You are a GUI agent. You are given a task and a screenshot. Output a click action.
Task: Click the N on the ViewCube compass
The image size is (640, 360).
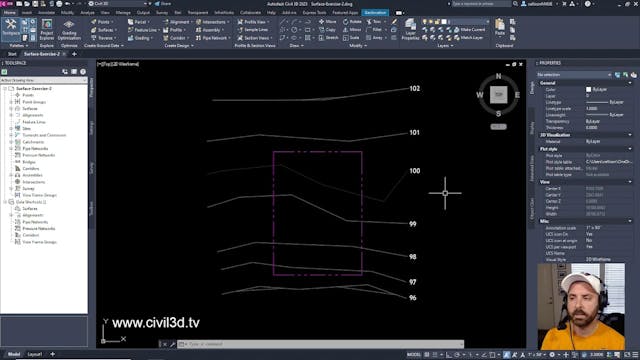(498, 76)
